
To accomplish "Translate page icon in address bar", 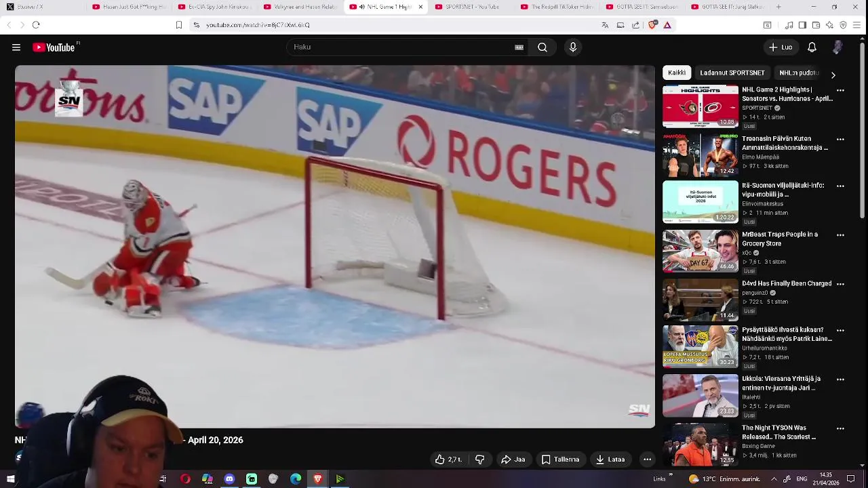I will [x=605, y=25].
